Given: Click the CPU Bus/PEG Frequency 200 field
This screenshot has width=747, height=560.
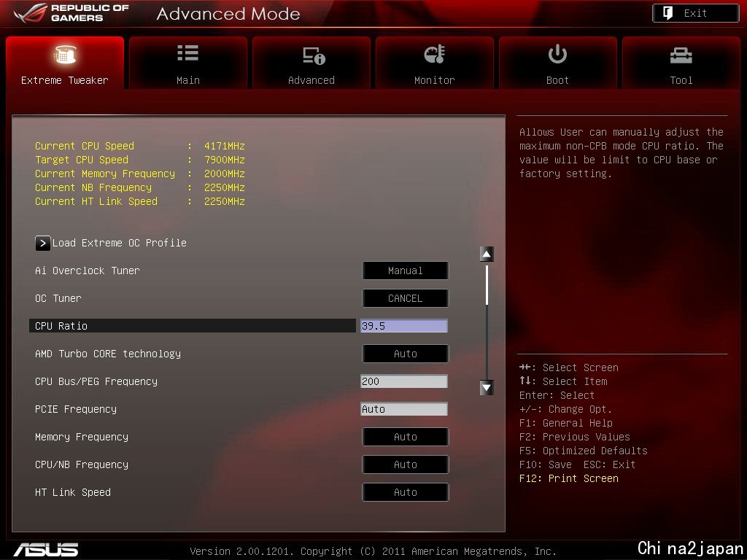Looking at the screenshot, I should coord(404,381).
